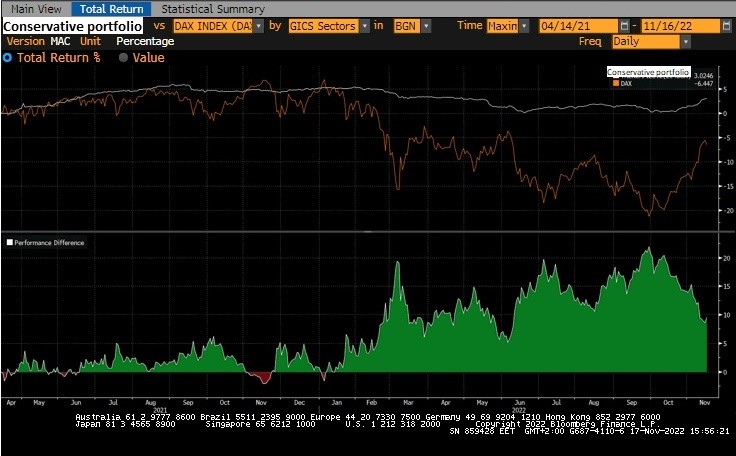Image resolution: width=736 pixels, height=456 pixels.
Task: Switch to the Main View tab
Action: click(36, 9)
